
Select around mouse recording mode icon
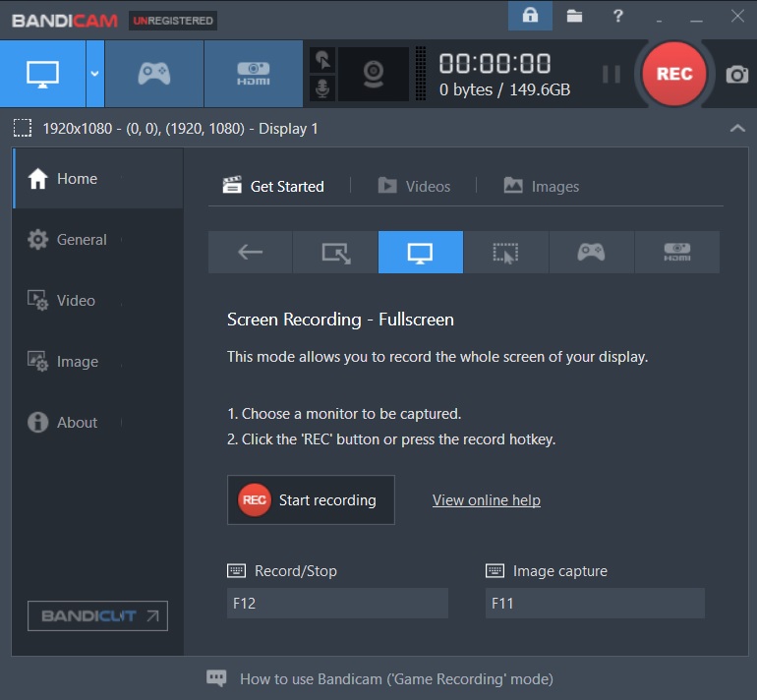coord(505,252)
